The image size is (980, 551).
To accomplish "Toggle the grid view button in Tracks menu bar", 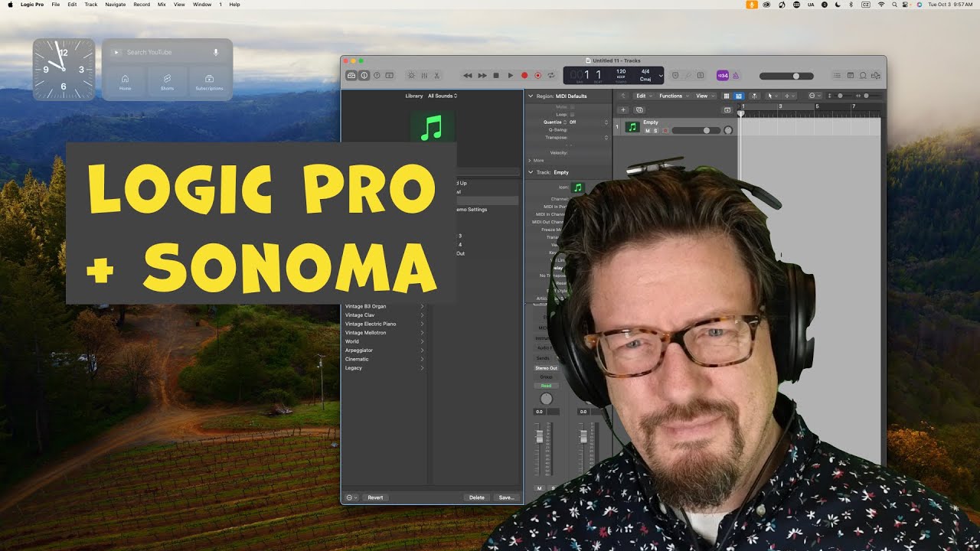I will coord(727,96).
